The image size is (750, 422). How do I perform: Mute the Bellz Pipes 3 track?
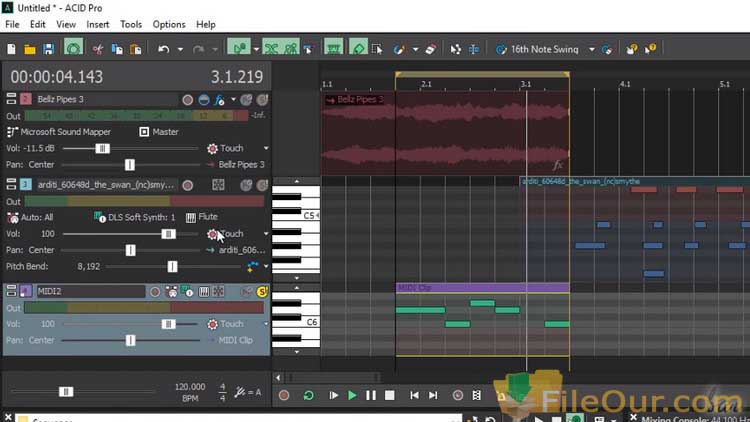246,100
